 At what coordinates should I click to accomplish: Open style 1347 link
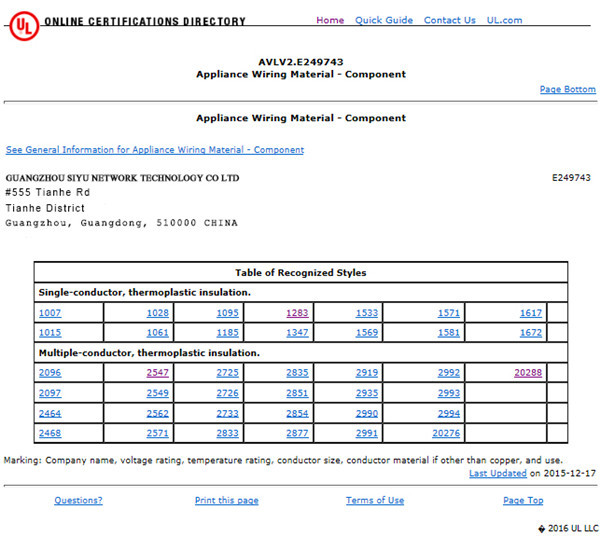297,333
